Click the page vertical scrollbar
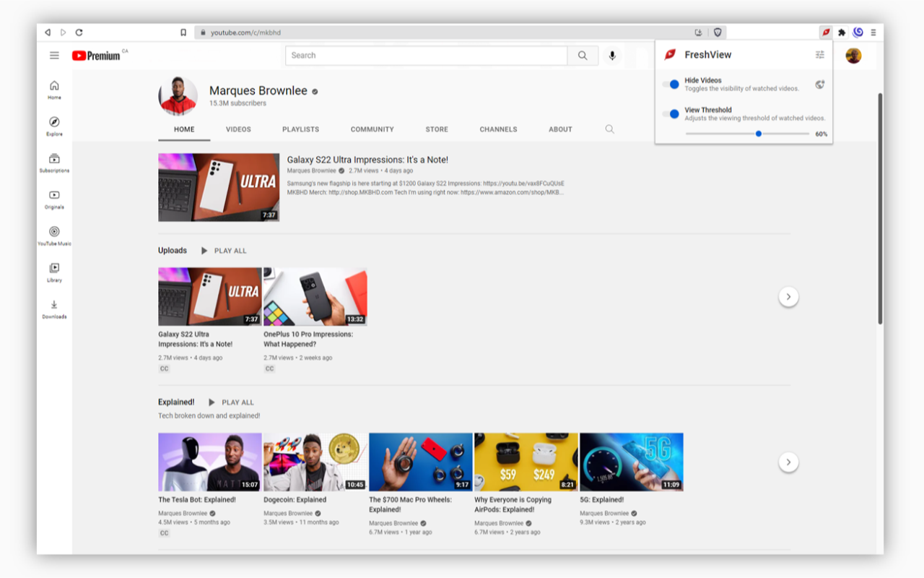This screenshot has height=578, width=924. point(880,208)
